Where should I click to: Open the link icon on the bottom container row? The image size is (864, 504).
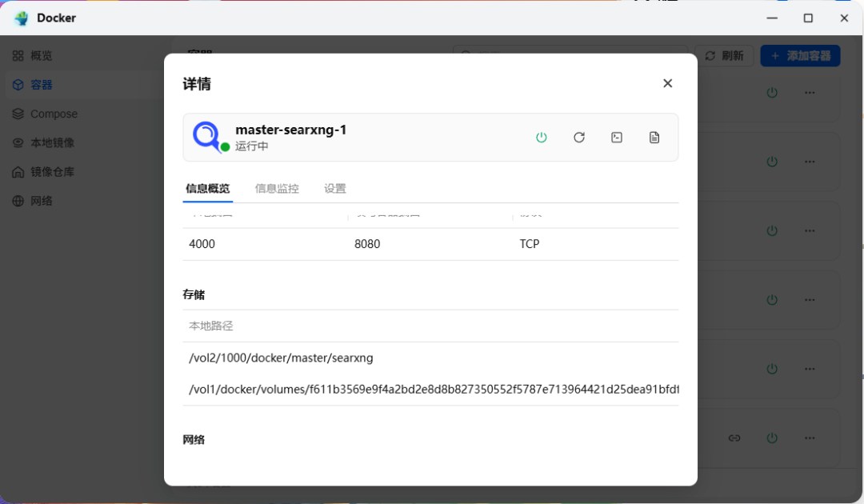[x=734, y=438]
